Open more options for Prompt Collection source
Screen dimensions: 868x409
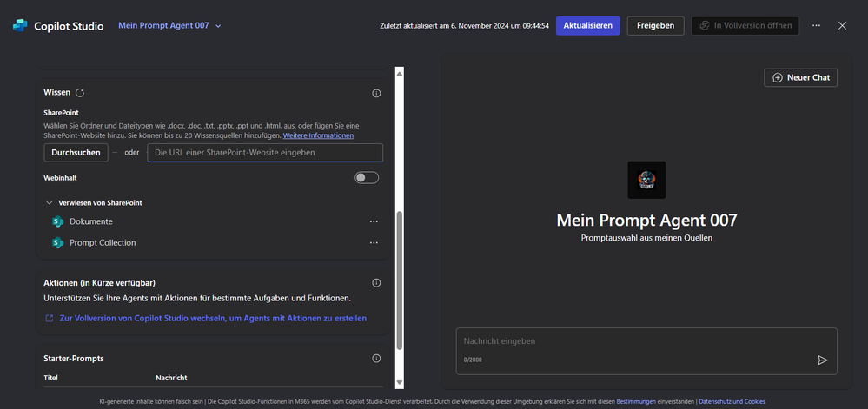point(374,242)
